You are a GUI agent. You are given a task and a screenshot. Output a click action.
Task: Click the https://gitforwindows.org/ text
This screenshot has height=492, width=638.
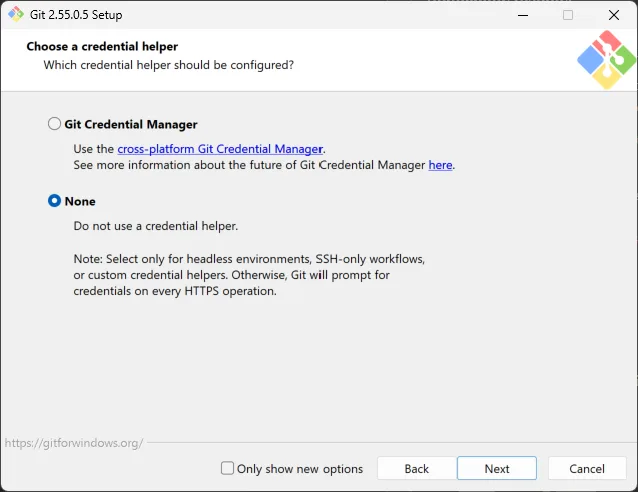pyautogui.click(x=74, y=443)
